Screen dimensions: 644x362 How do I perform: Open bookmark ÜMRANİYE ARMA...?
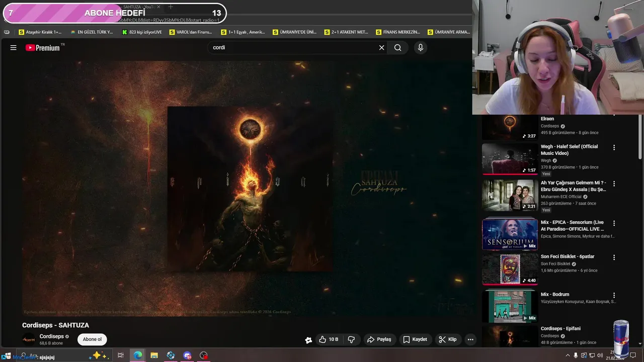point(449,32)
